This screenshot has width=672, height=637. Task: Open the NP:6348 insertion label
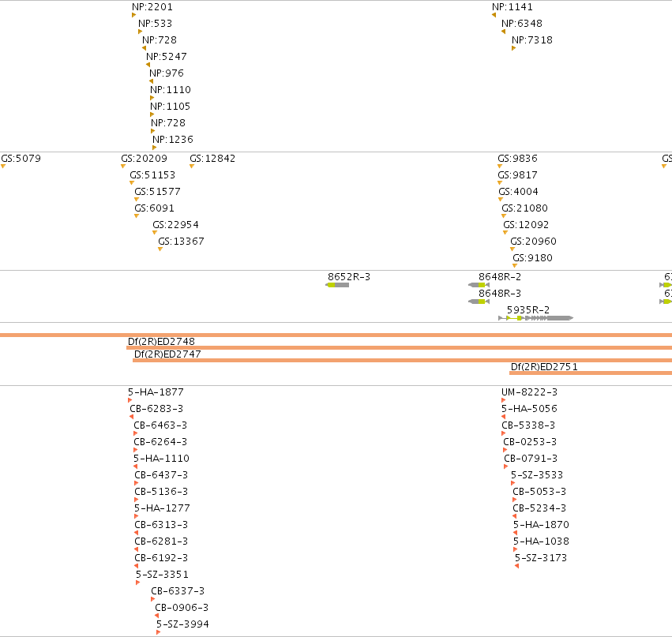[x=522, y=23]
